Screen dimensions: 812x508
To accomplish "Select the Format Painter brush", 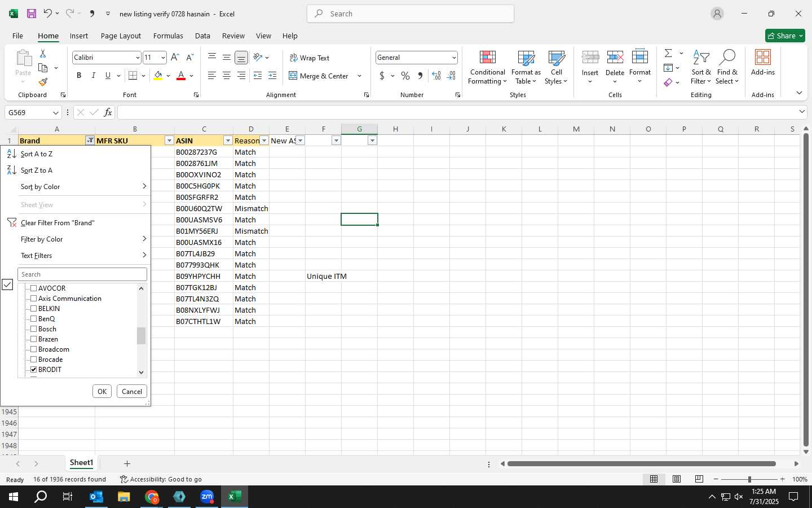I will 43,82.
